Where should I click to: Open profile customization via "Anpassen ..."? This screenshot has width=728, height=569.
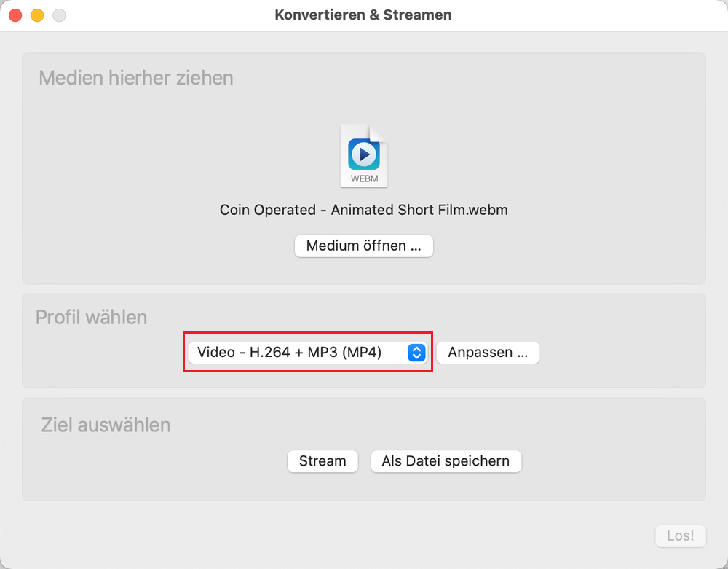pos(488,352)
